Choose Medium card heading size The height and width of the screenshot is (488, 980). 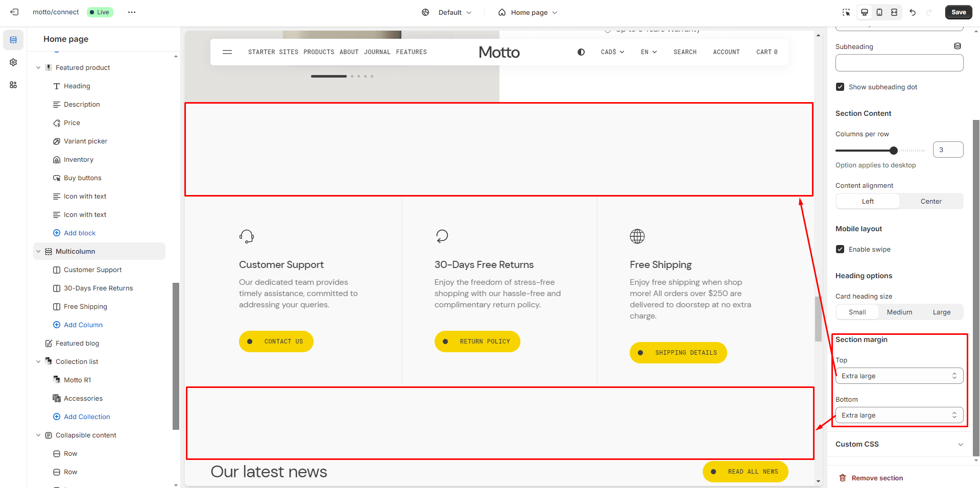click(899, 312)
